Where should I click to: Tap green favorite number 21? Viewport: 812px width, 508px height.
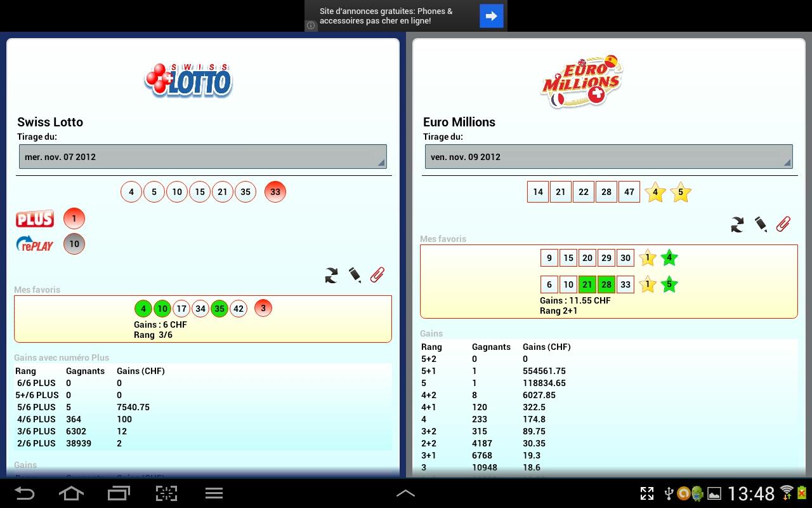click(x=587, y=284)
